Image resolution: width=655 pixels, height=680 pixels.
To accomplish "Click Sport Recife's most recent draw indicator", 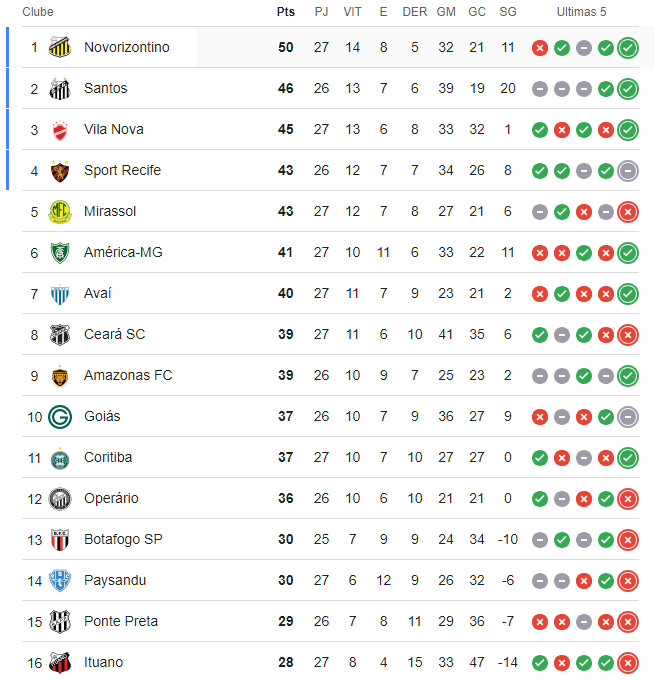I will 628,170.
